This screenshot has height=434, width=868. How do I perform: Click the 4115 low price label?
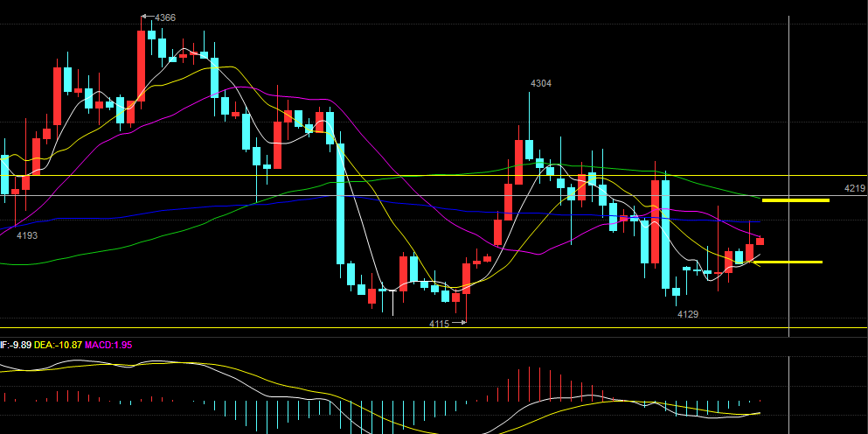[439, 324]
